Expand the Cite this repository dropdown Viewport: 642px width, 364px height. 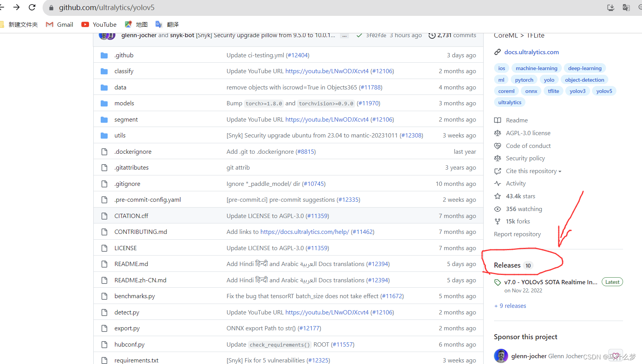(x=534, y=171)
